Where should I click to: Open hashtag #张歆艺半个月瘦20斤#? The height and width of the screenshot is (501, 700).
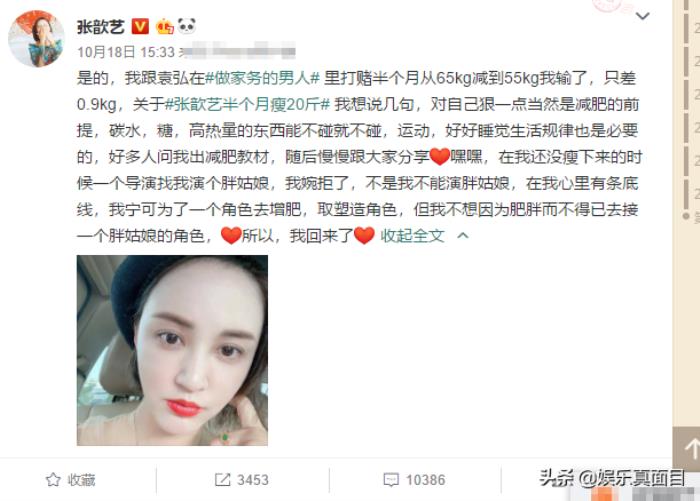coord(247,104)
